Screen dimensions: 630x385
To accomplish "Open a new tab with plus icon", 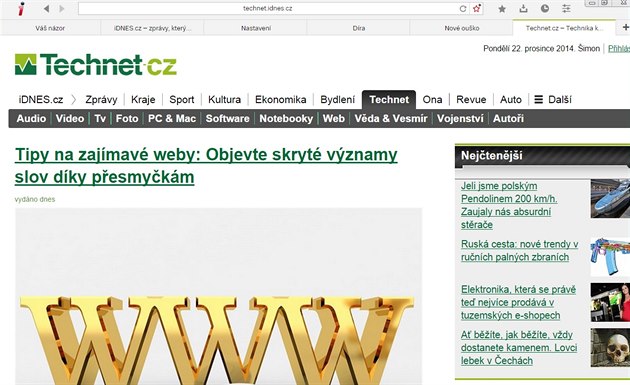I will 626,27.
